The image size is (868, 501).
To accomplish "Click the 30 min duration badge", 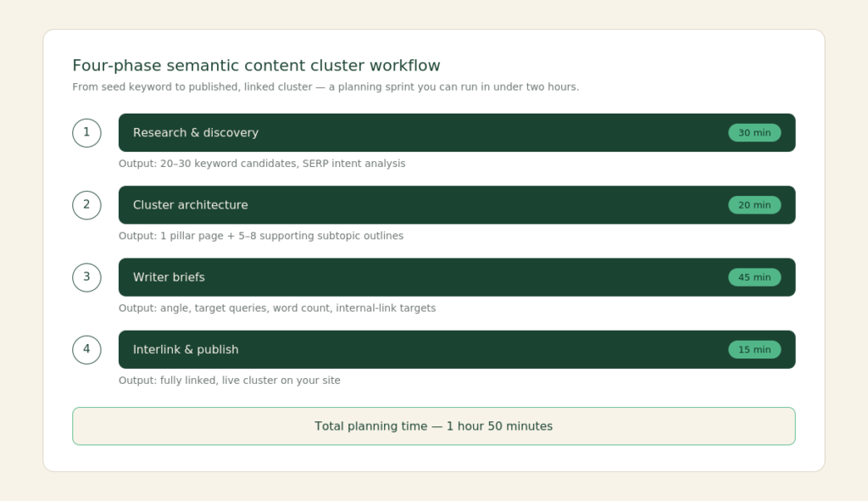I will point(754,133).
